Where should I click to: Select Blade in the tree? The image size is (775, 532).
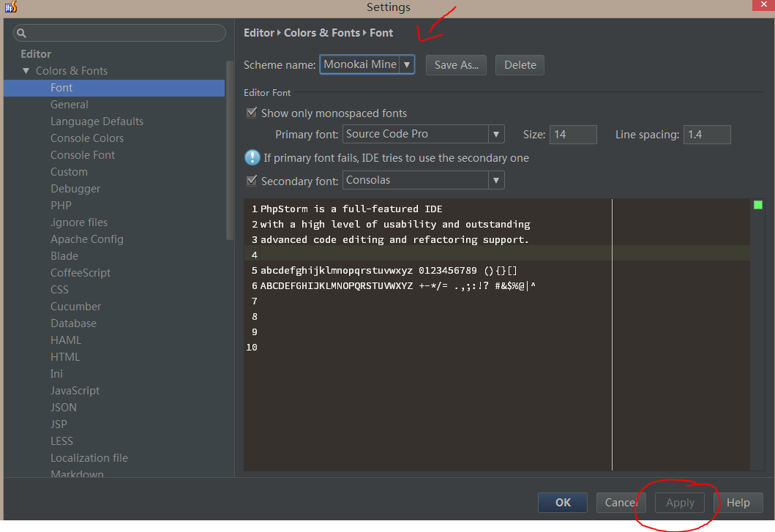coord(64,256)
